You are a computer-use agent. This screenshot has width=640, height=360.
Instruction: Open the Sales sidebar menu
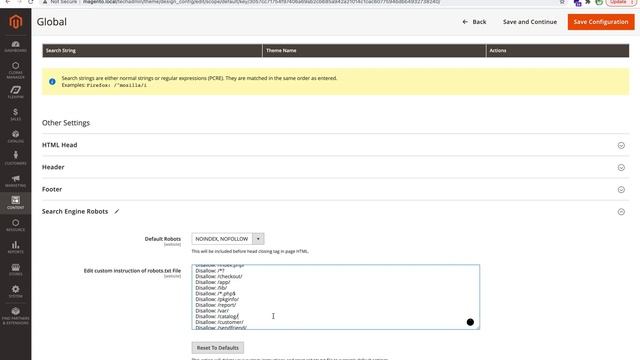point(16,114)
